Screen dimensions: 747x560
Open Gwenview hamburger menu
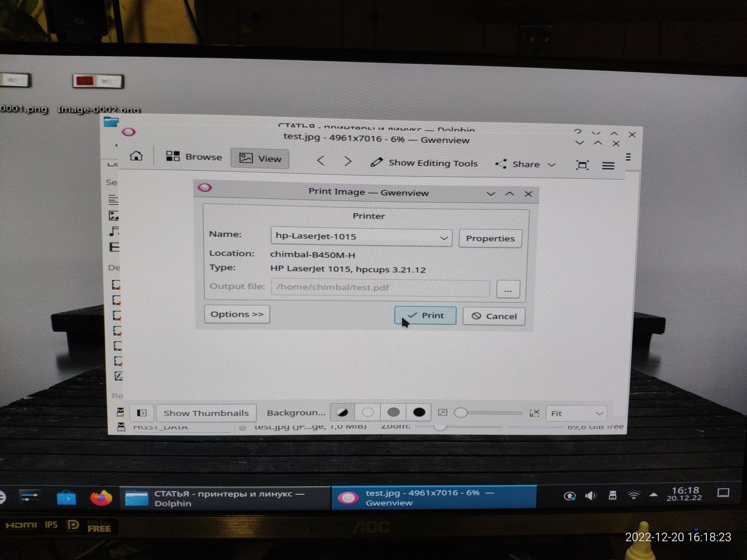(x=608, y=166)
